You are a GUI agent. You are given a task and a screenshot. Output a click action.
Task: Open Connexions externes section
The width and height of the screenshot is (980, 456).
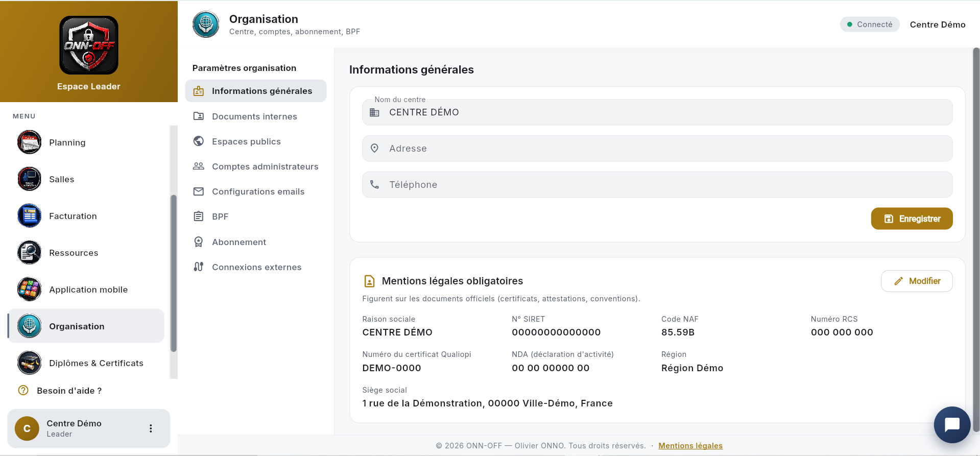(256, 267)
